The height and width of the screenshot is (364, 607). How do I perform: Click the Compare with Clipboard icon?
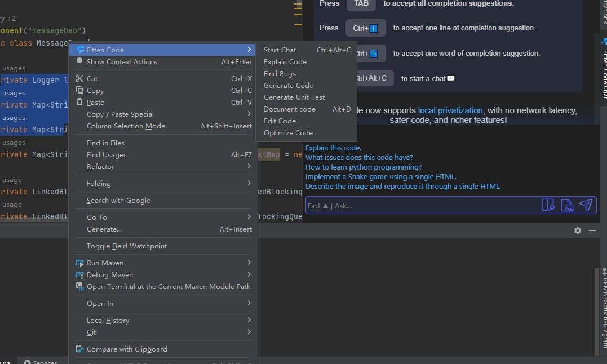79,349
